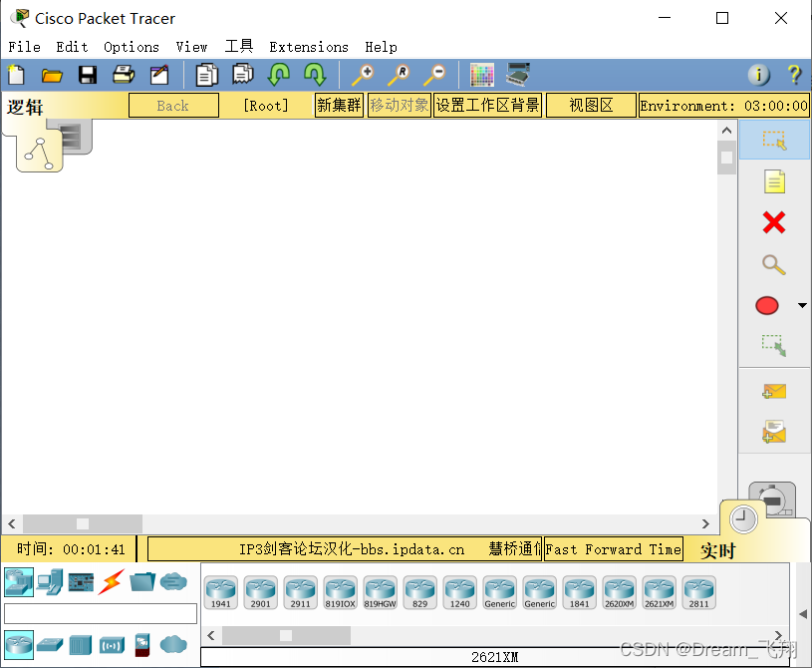The height and width of the screenshot is (668, 812).
Task: Choose the Resize Shape tool
Action: coord(774,346)
